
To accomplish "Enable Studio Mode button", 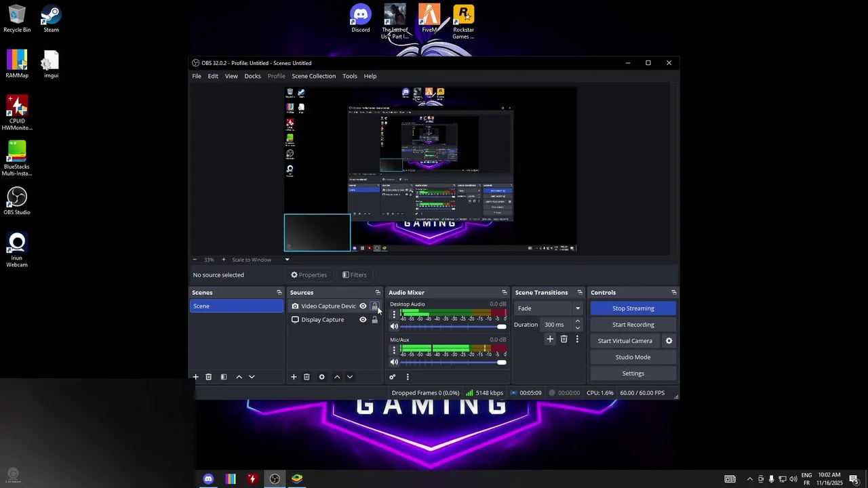I will click(633, 357).
